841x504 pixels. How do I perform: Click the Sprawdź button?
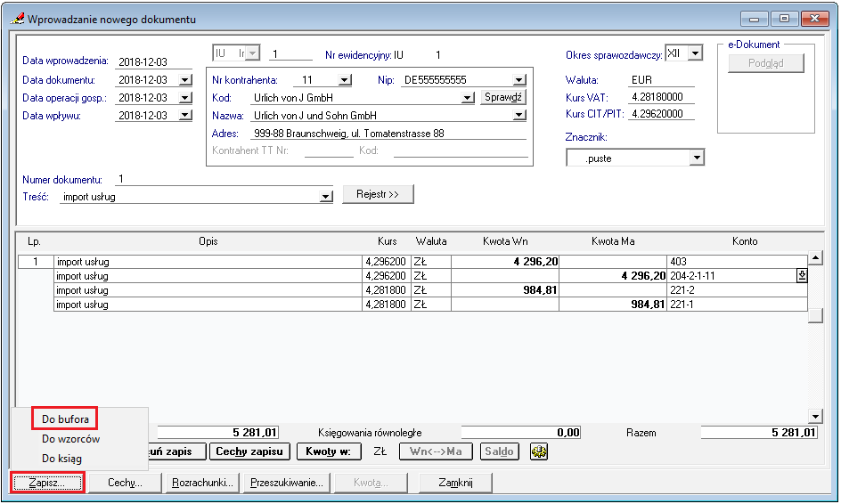click(x=503, y=97)
